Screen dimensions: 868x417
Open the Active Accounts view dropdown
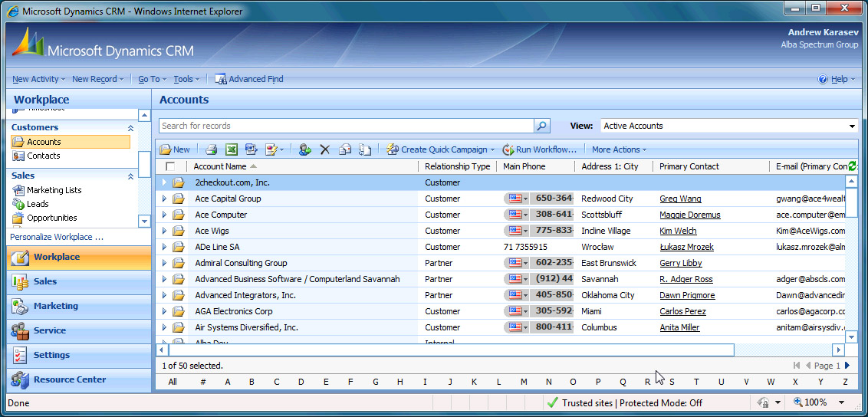[853, 126]
